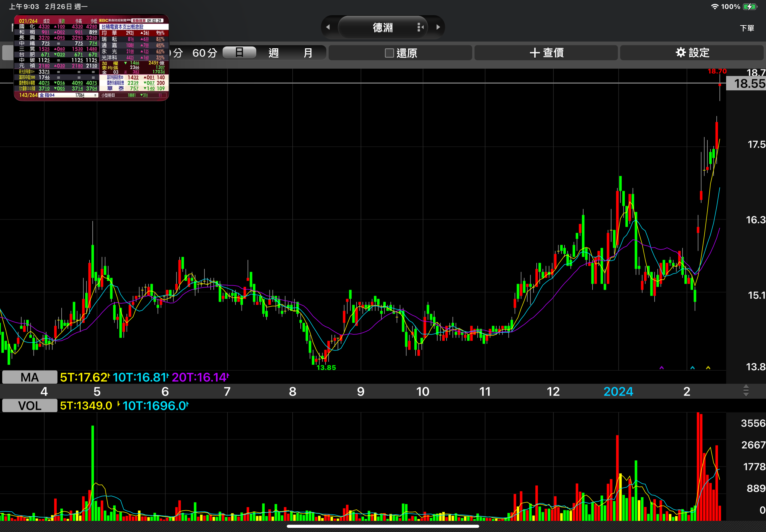Open the EBC news picture-in-picture video
Image resolution: width=766 pixels, height=532 pixels.
pos(91,57)
